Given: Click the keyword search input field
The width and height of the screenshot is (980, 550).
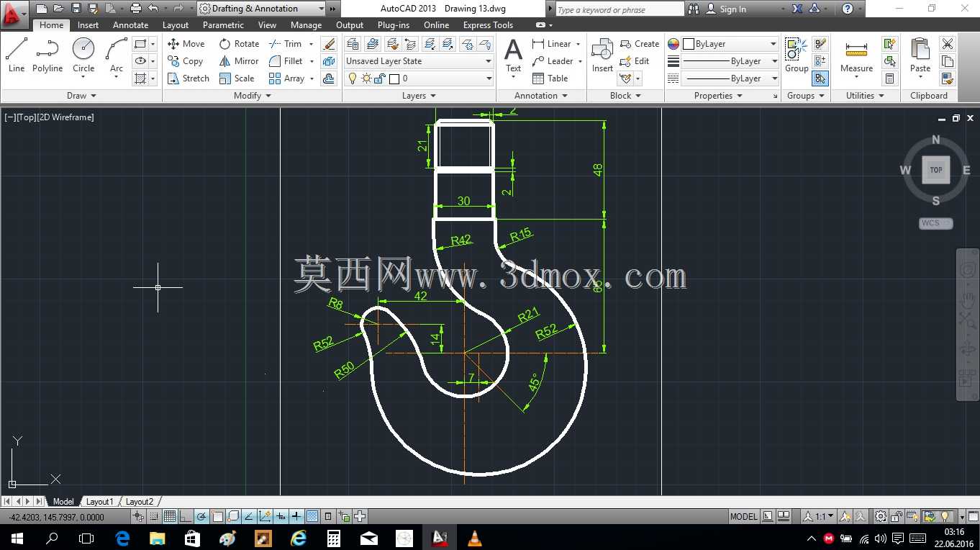Looking at the screenshot, I should (x=619, y=9).
